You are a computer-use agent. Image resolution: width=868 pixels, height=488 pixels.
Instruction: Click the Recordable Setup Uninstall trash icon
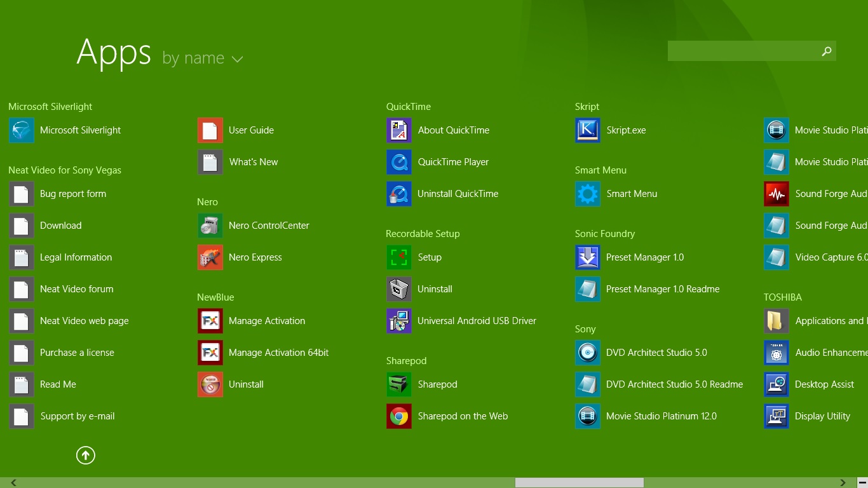[x=399, y=289]
